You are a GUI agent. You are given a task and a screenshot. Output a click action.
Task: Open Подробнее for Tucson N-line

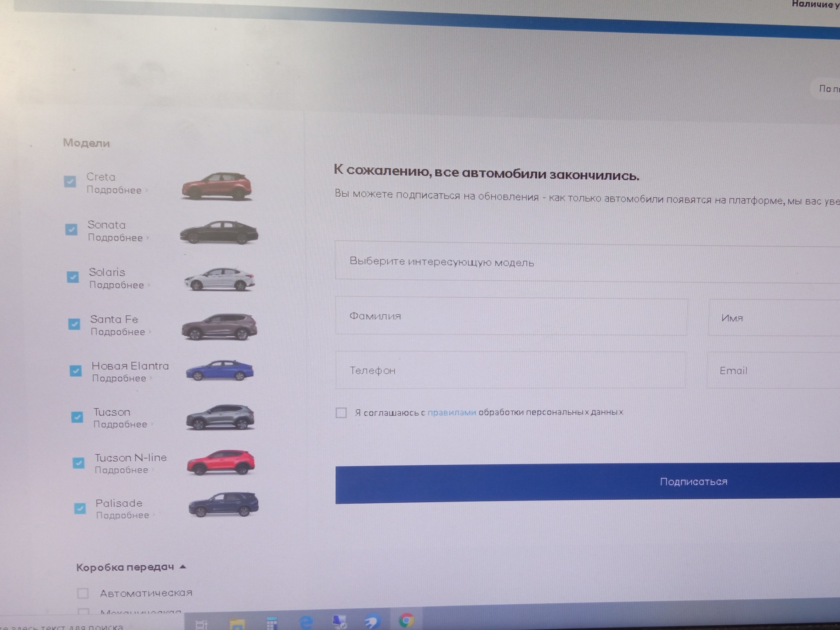click(122, 470)
